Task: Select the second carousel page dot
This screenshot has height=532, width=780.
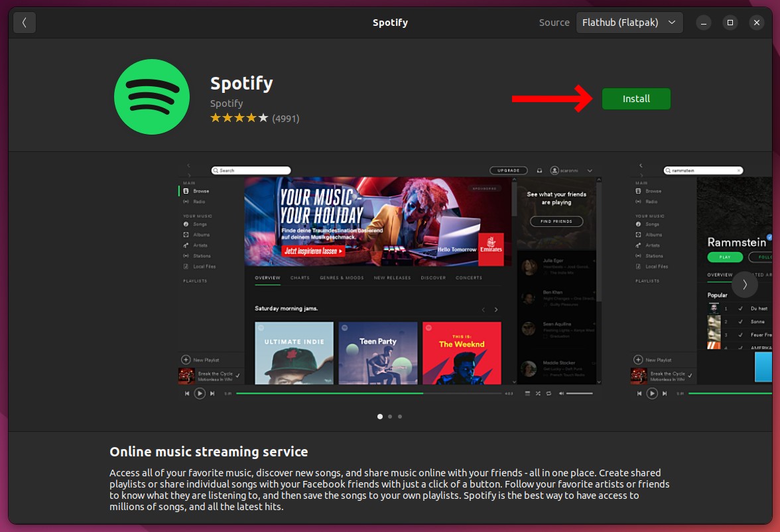Action: pyautogui.click(x=390, y=417)
